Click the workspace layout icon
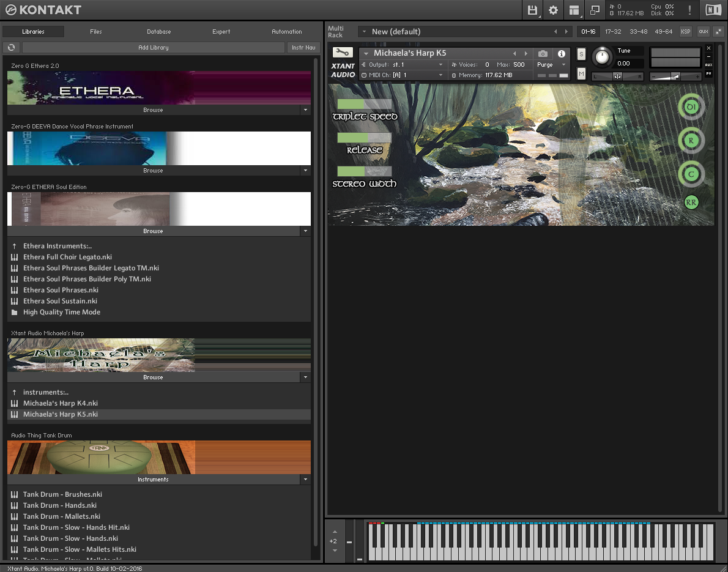This screenshot has height=572, width=728. 574,10
